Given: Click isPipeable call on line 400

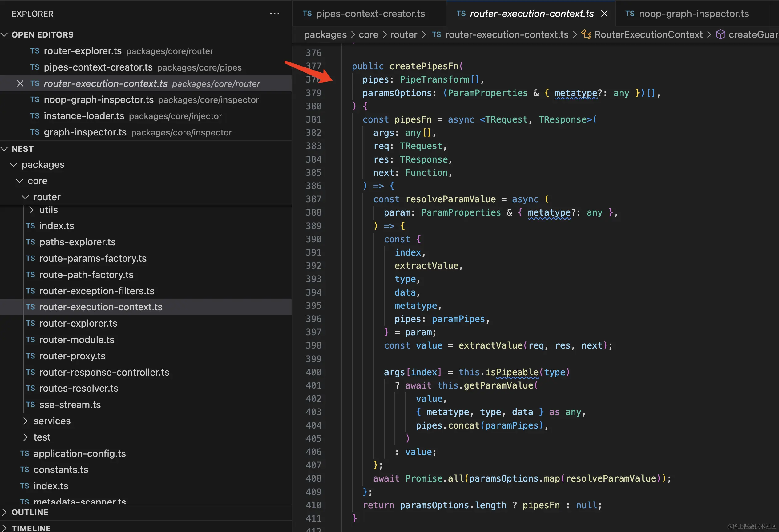Looking at the screenshot, I should (512, 372).
